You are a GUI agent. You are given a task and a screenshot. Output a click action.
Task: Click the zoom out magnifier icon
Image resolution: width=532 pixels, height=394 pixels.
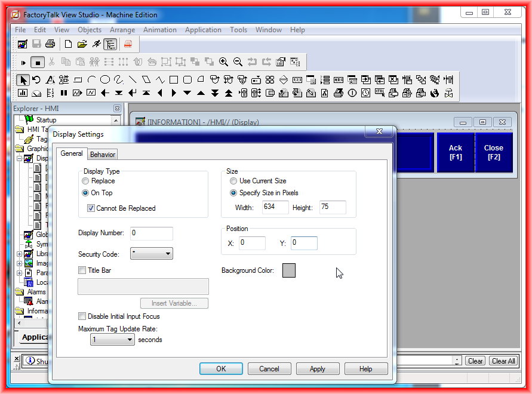point(238,61)
